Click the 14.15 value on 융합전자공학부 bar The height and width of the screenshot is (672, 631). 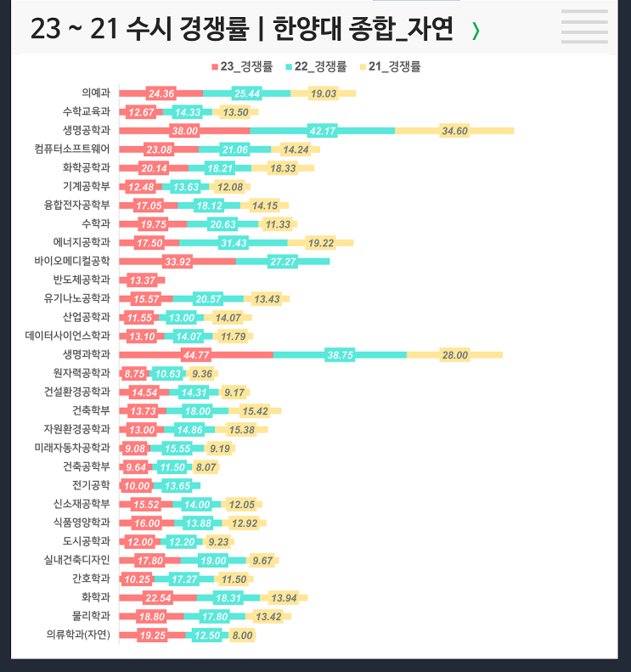pos(265,206)
